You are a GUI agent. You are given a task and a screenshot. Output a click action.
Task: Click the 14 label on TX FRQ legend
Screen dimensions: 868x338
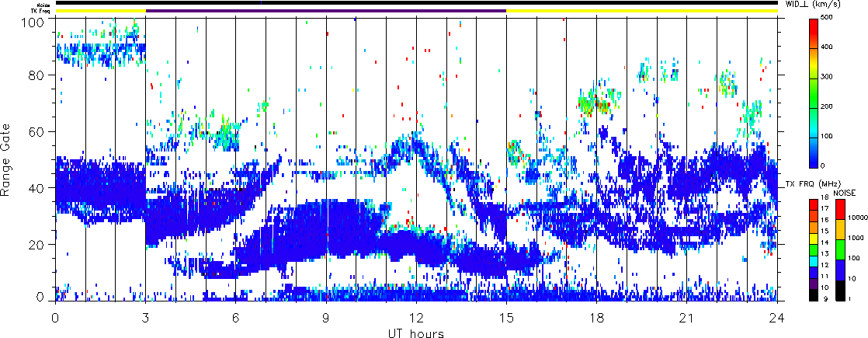tap(825, 242)
